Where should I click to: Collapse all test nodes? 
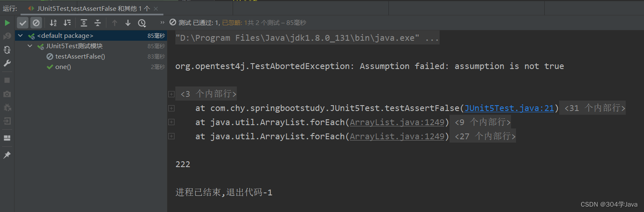[x=98, y=23]
